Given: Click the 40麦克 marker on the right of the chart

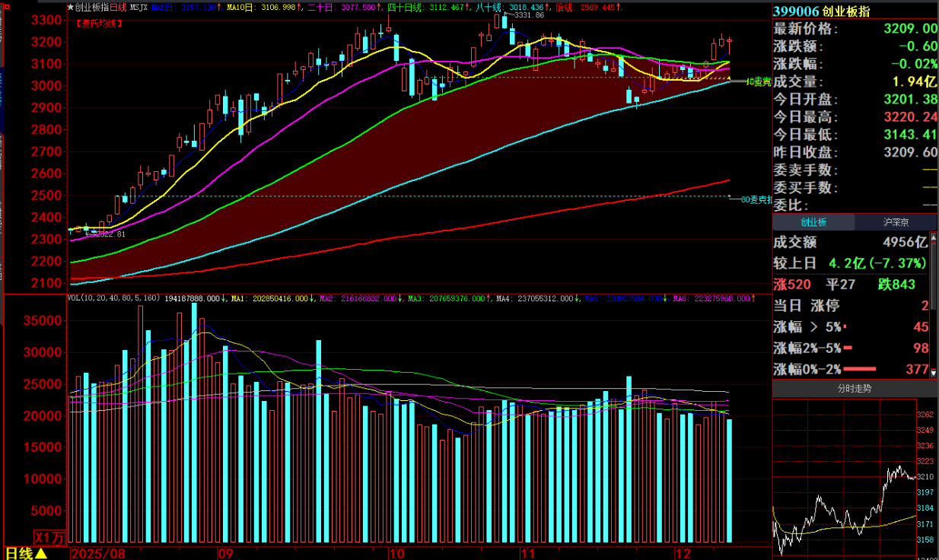Looking at the screenshot, I should [758, 81].
